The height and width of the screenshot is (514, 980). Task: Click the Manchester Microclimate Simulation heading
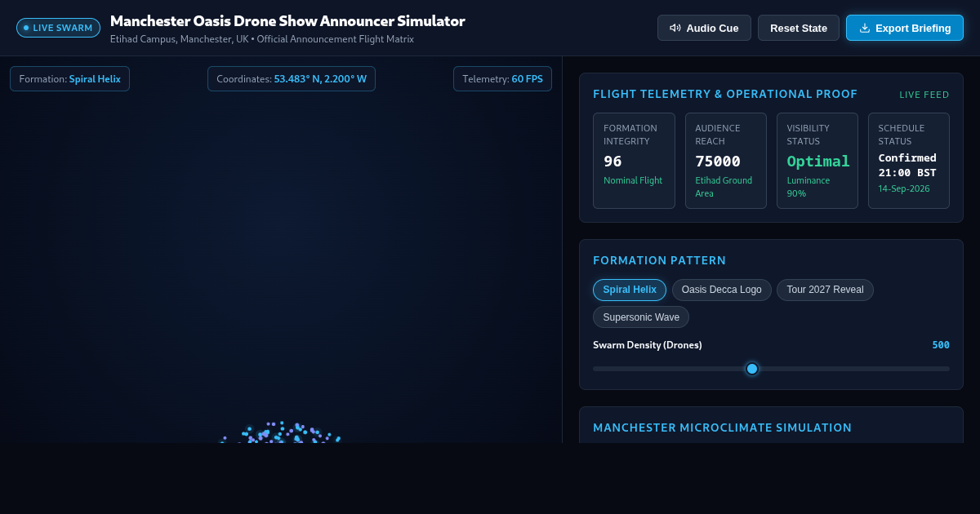722,428
